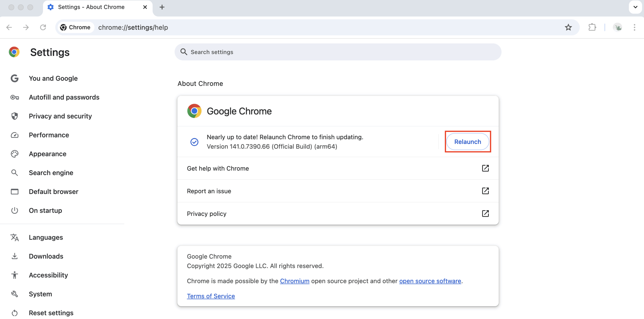This screenshot has height=319, width=644.
Task: Click the Accessibility person icon
Action: click(x=14, y=275)
